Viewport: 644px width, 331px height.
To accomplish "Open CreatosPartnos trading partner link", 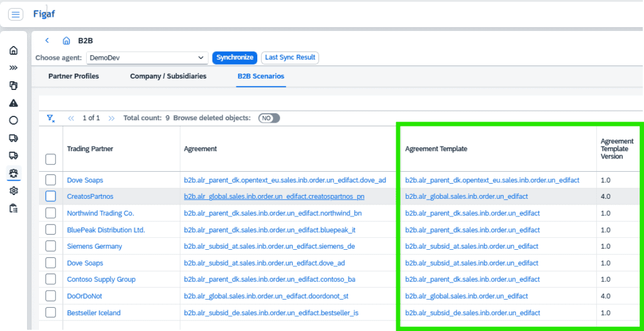I will click(x=90, y=196).
